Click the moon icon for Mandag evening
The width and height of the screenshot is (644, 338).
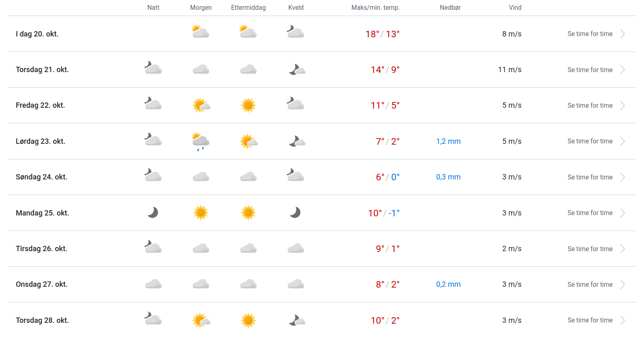click(x=295, y=213)
